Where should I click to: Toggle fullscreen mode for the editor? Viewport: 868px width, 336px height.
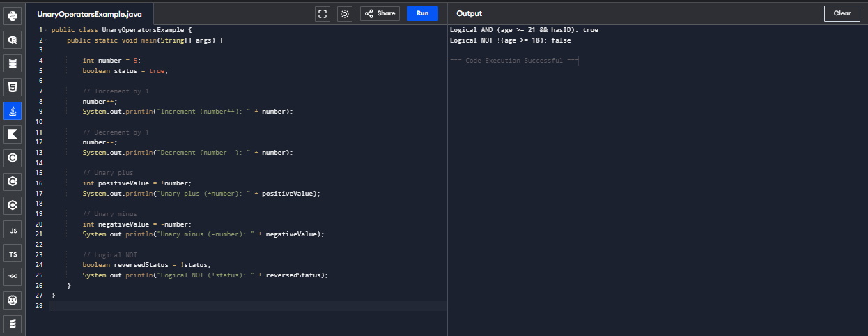point(322,13)
